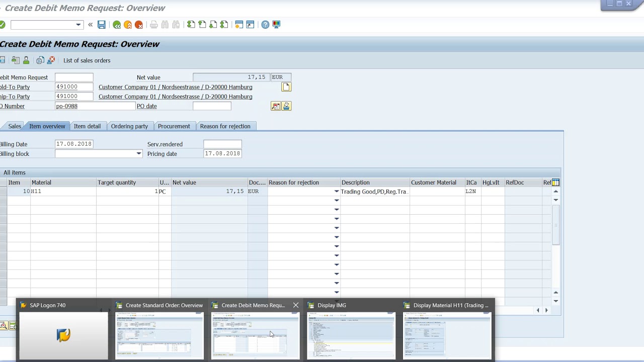This screenshot has height=362, width=644.
Task: Close Create Debit Memo Request taskbar preview
Action: [x=296, y=305]
